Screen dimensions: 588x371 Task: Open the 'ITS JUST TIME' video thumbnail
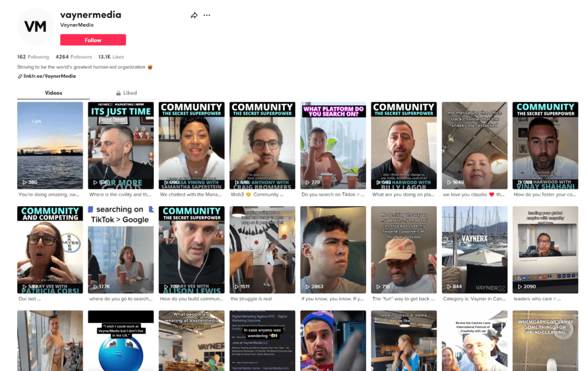coord(121,145)
